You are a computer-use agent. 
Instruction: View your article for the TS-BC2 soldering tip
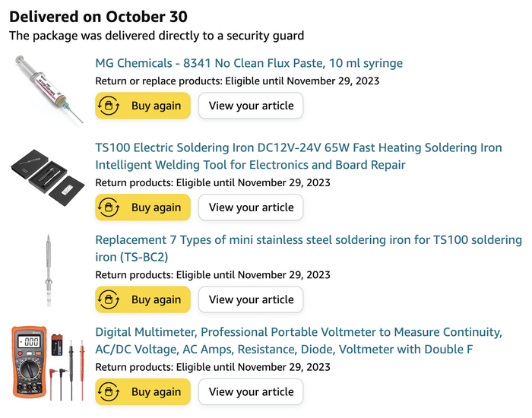point(251,300)
